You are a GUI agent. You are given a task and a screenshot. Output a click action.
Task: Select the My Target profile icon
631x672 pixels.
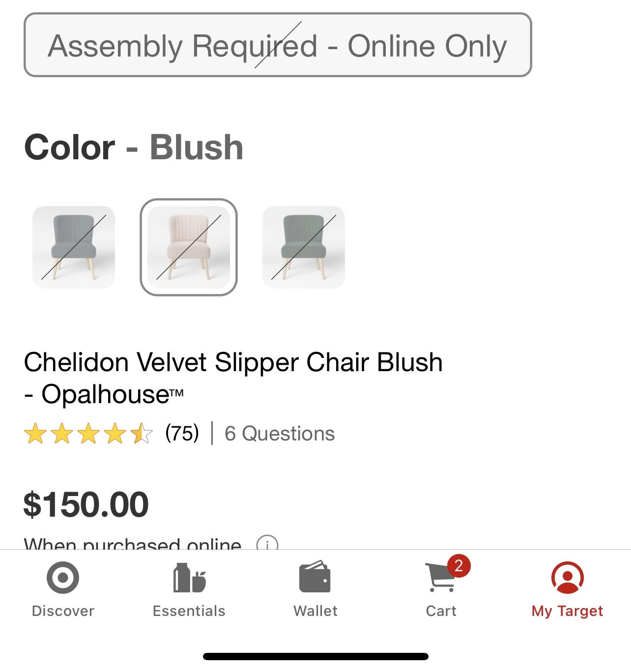click(568, 578)
